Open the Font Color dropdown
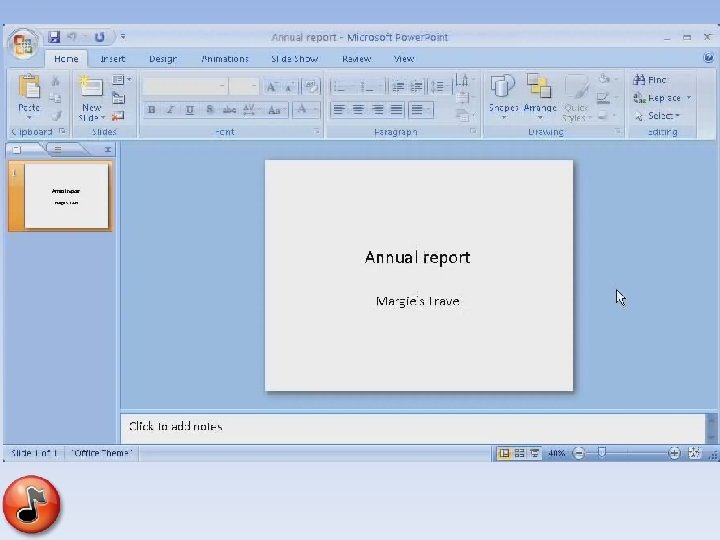720x540 pixels. coord(315,110)
